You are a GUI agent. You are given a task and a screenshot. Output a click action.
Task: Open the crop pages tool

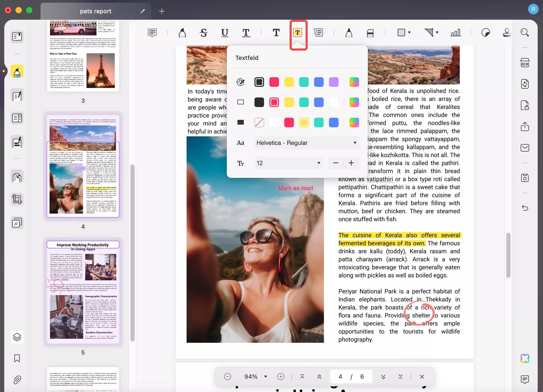[x=17, y=199]
